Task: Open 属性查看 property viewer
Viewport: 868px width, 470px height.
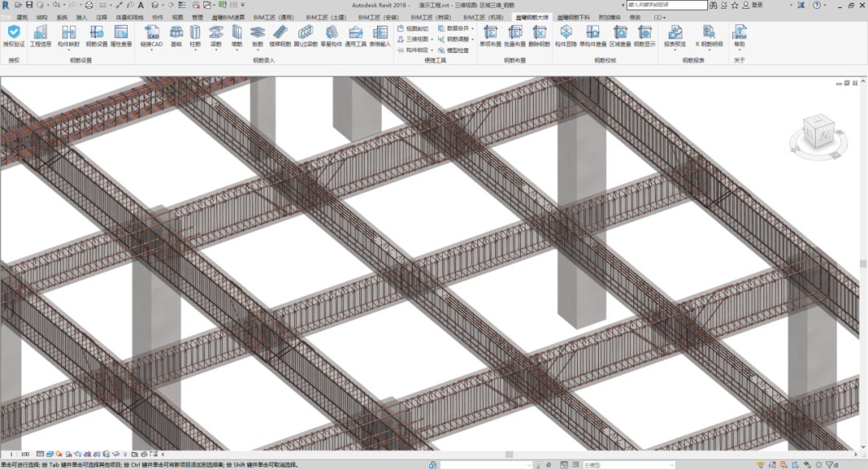Action: coord(121,36)
